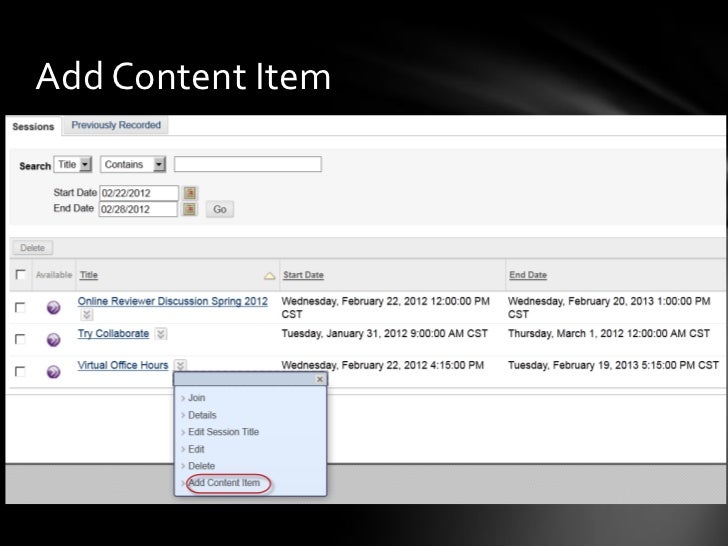This screenshot has width=728, height=546.
Task: Switch to the Sessions tab
Action: pos(33,126)
